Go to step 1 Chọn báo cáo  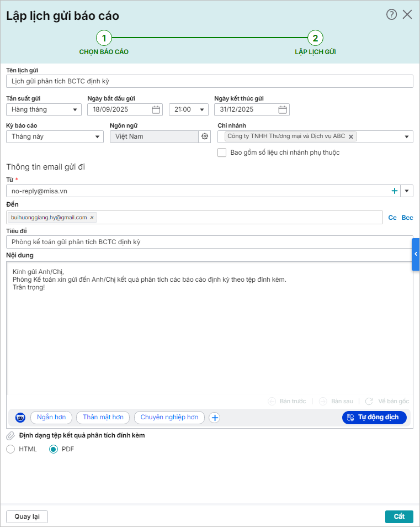[104, 38]
